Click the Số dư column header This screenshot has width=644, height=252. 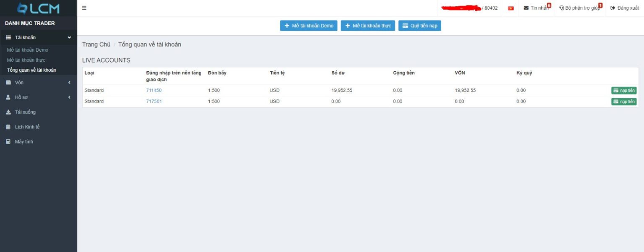[338, 73]
